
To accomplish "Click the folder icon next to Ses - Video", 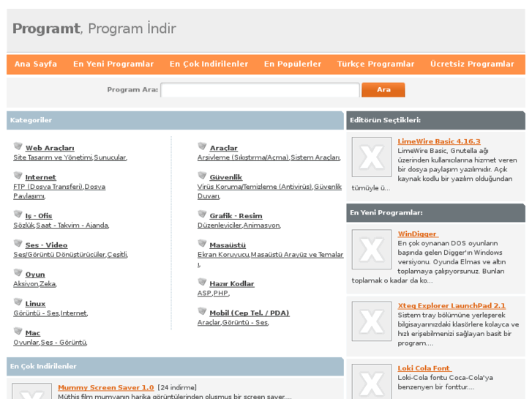I will 18,243.
